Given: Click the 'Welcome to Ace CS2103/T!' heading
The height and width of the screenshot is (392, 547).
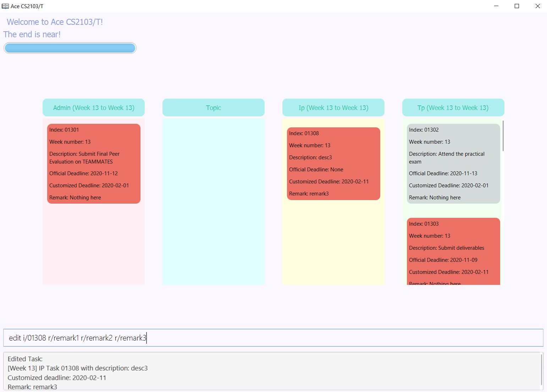Looking at the screenshot, I should click(55, 22).
